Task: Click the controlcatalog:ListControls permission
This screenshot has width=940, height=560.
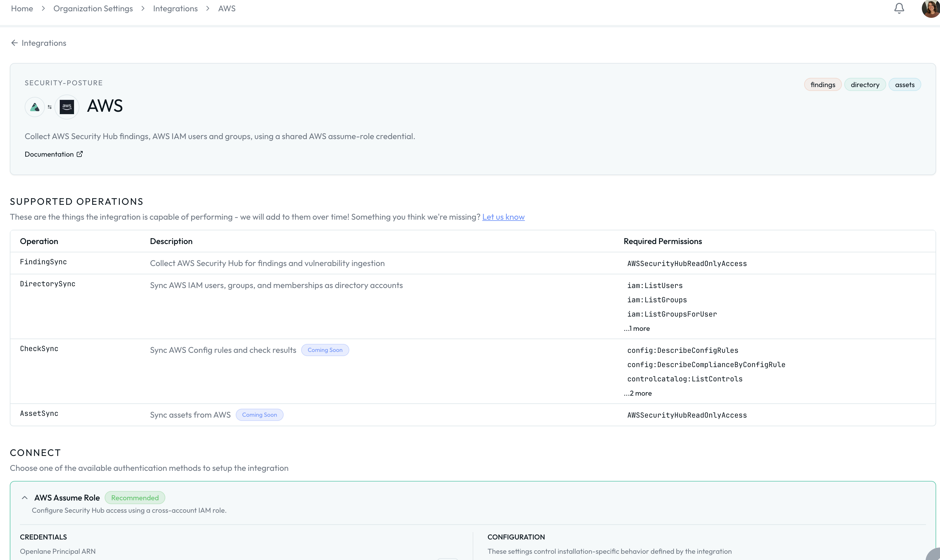Action: tap(685, 379)
